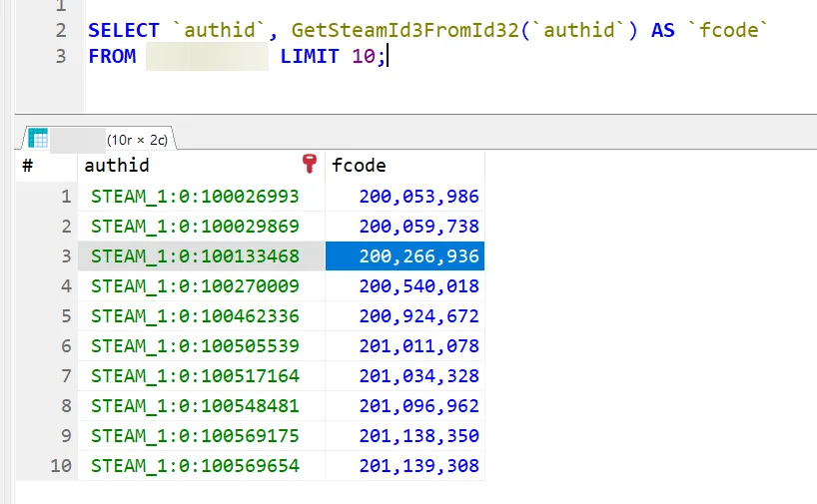Select authid STEAM_1:0:100548481
The image size is (817, 504).
(195, 406)
